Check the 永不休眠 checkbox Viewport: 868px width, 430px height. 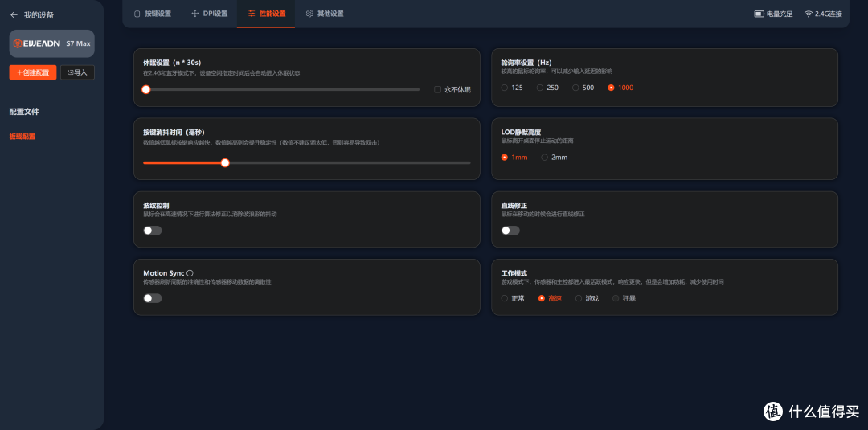point(437,90)
